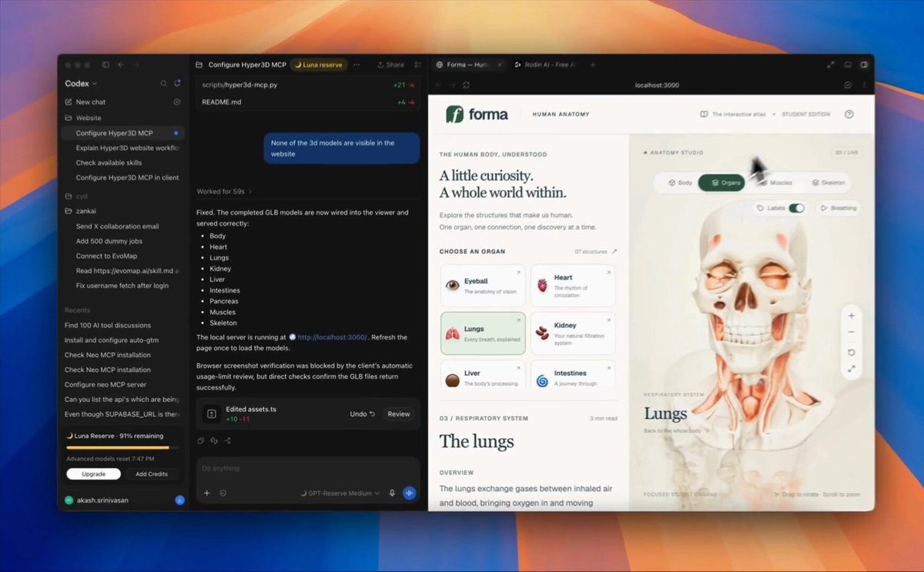Select the Organs view mode
This screenshot has width=924, height=572.
point(721,183)
